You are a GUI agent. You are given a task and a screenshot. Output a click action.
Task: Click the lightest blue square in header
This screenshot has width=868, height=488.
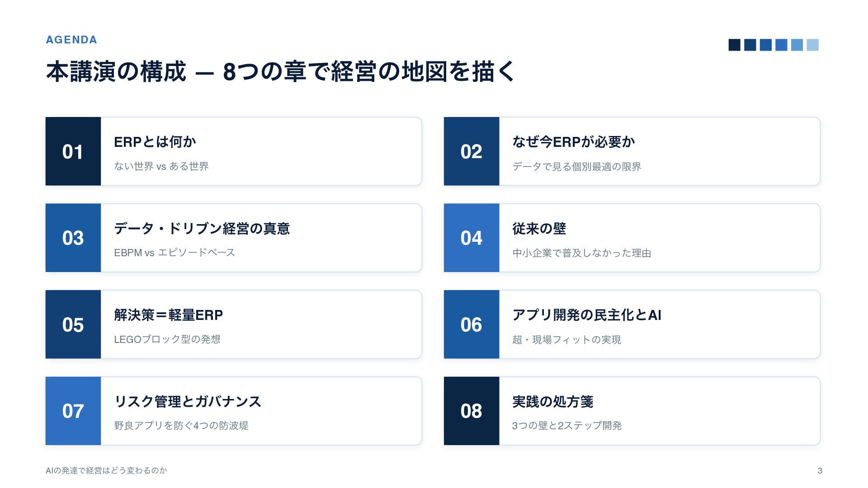click(x=812, y=45)
